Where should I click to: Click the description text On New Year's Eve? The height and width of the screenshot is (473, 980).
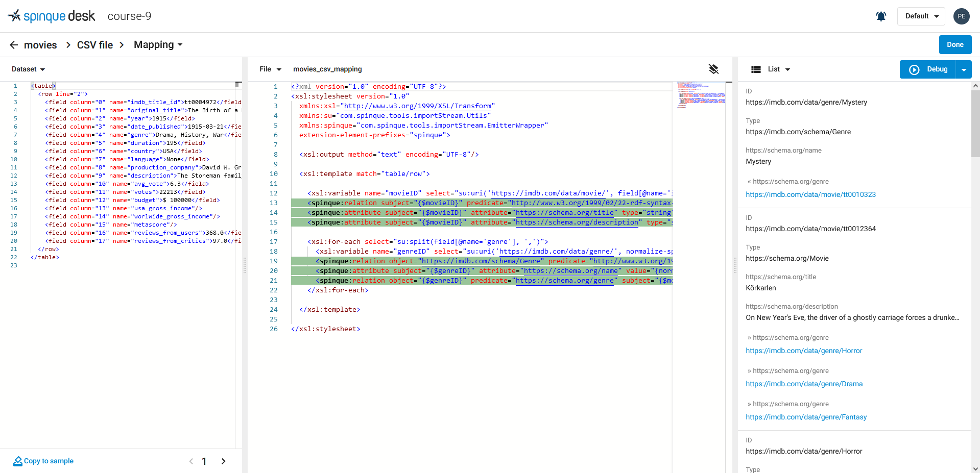[852, 317]
